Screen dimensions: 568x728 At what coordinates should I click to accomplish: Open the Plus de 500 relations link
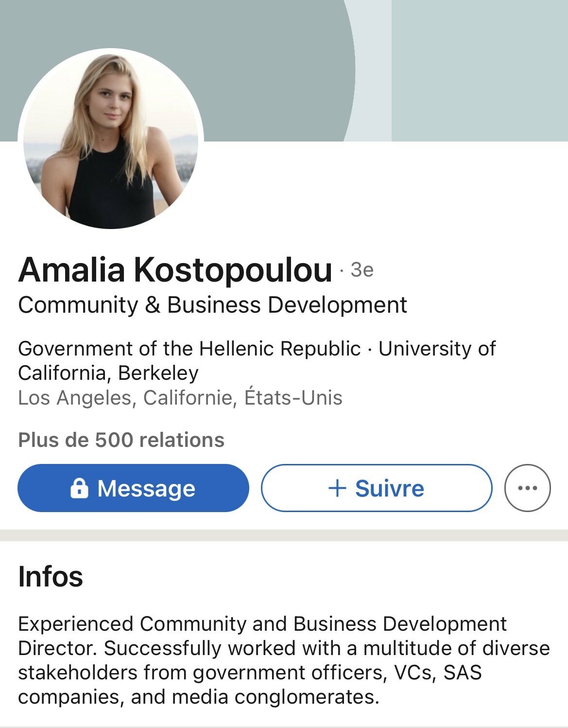tap(121, 440)
